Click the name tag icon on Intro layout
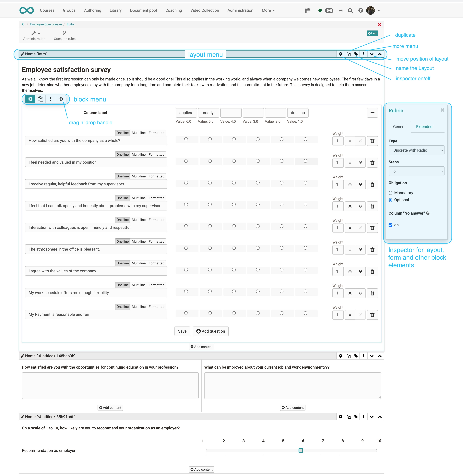Viewport: 463px width, 476px height. point(356,54)
